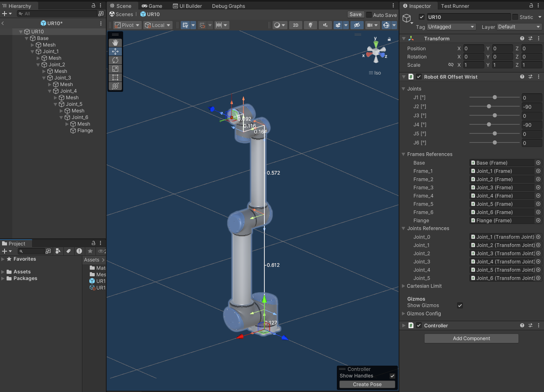Toggle UR10 object active checkbox

pos(421,17)
